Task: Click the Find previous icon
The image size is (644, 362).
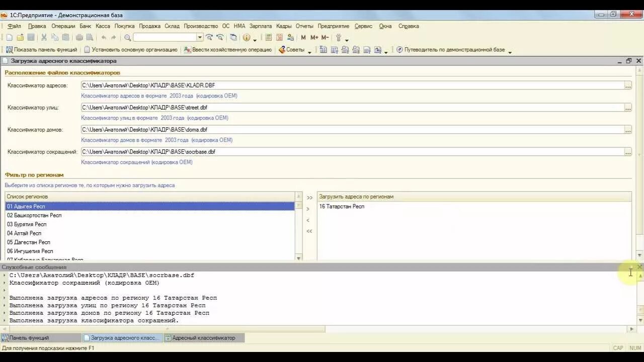Action: pyautogui.click(x=220, y=38)
